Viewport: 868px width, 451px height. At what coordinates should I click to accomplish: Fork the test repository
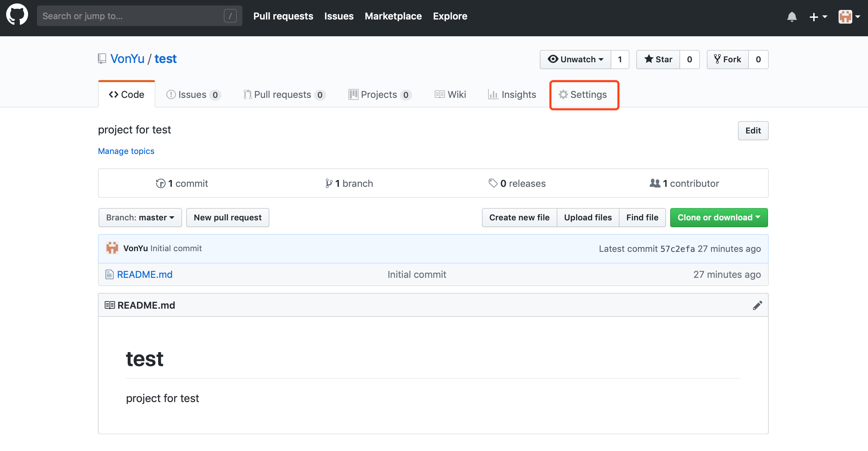point(728,60)
